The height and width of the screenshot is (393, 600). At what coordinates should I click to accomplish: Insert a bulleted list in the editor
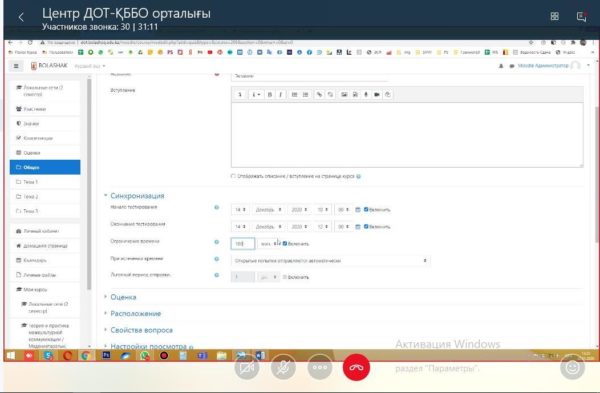point(294,95)
